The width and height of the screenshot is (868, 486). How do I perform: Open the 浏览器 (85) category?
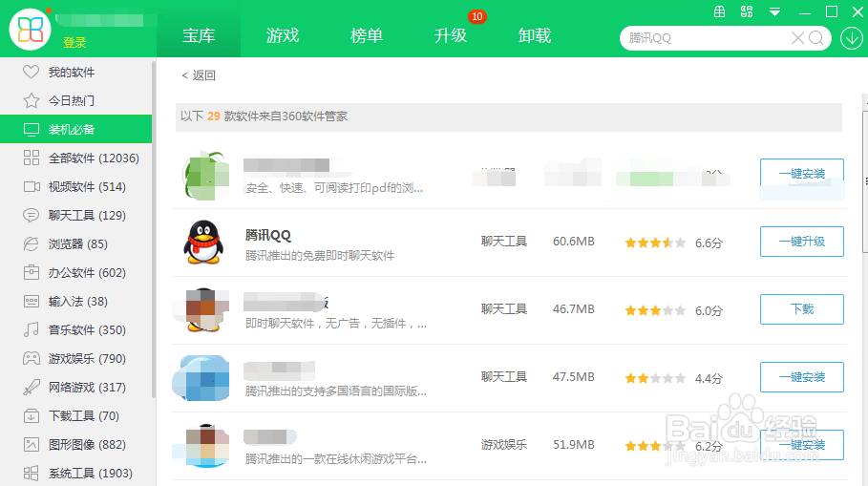click(75, 244)
